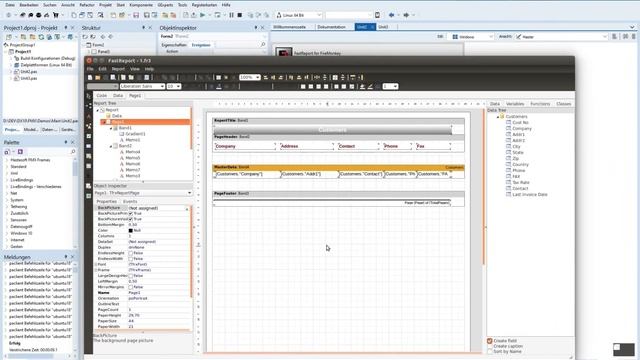Click the font color icon in FastReport toolbar
Screen dimensions: 640x360
click(219, 86)
